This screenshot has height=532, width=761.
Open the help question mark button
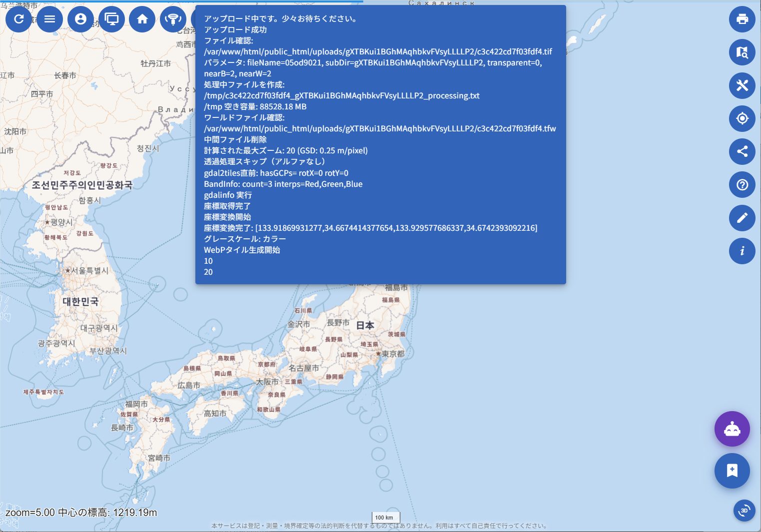click(742, 185)
